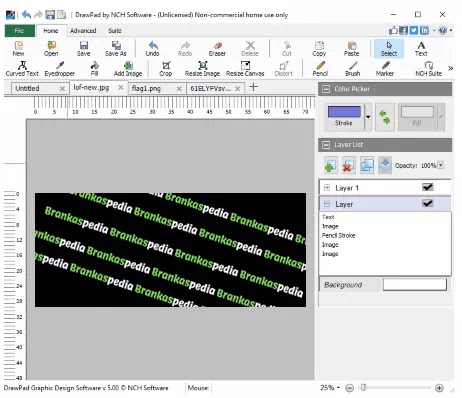This screenshot has height=398, width=462.
Task: Select the Crop tool
Action: (166, 69)
